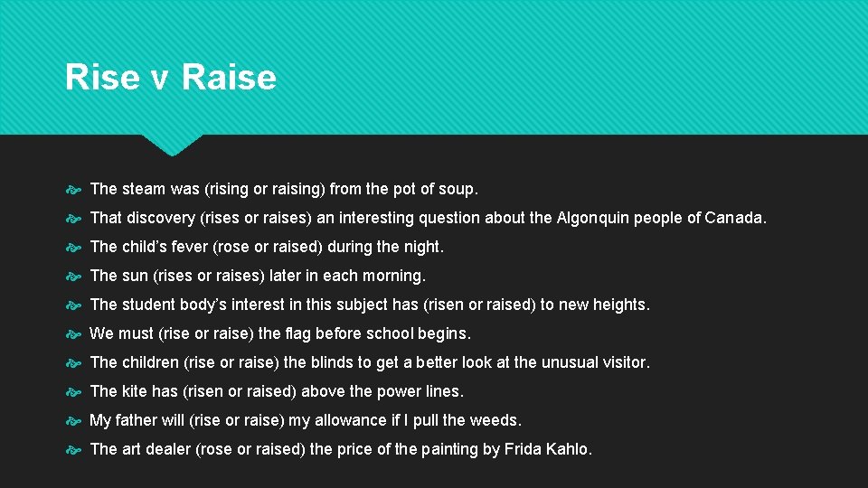This screenshot has width=868, height=488.
Task: Click the bullet icon before sun rises sentence
Action: tap(73, 277)
